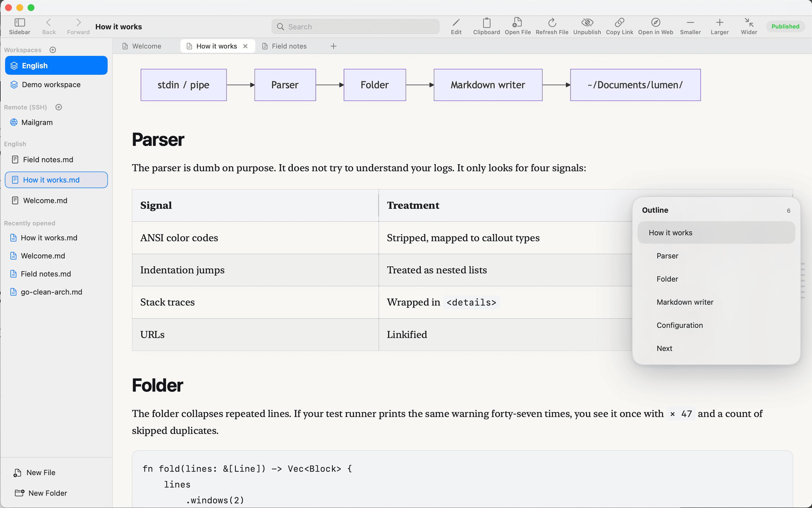Open recent How it works.md
This screenshot has width=812, height=508.
(56, 238)
